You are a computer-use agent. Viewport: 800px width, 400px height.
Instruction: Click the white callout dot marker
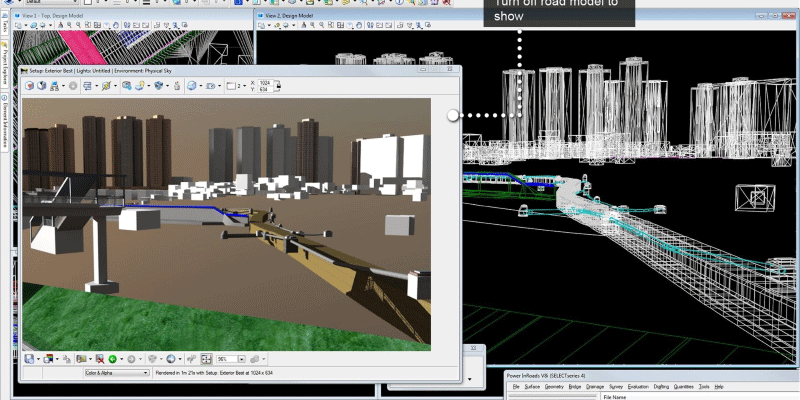453,115
